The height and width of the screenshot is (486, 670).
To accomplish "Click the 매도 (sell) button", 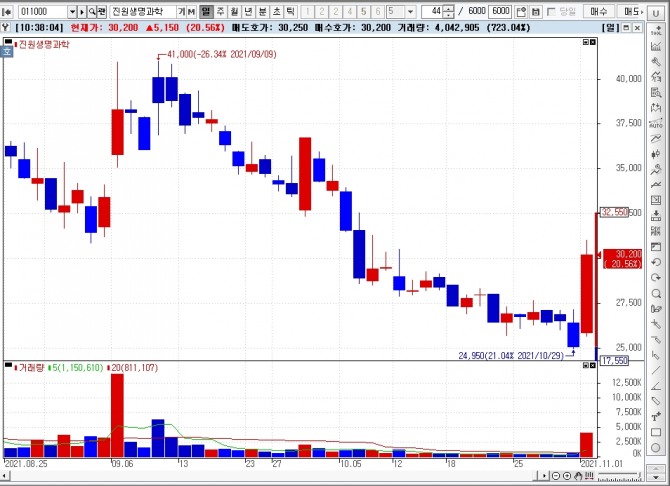I will 632,12.
